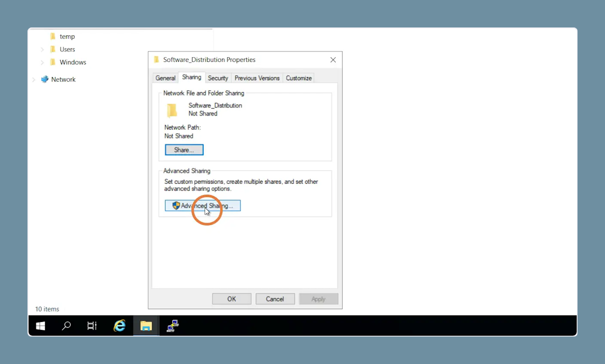Click the Share... button
Image resolution: width=605 pixels, height=364 pixels.
tap(184, 150)
